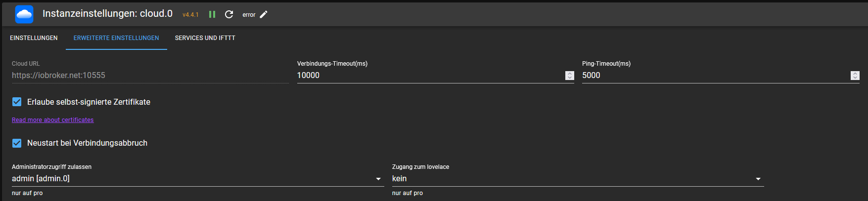Open the log level labelled error

pos(249,15)
